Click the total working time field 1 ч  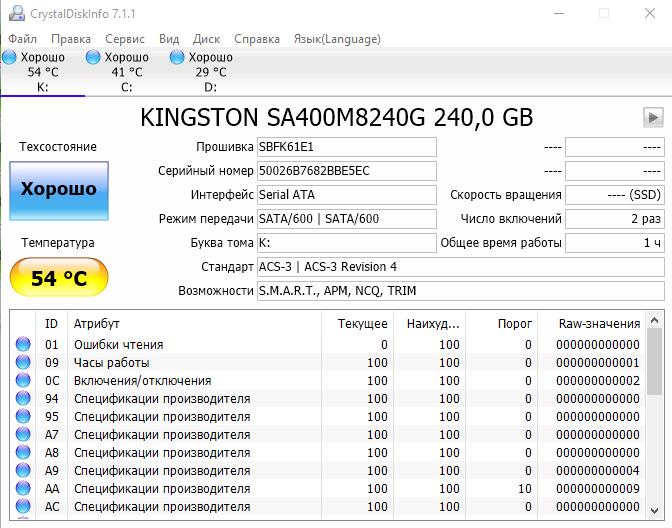(615, 243)
